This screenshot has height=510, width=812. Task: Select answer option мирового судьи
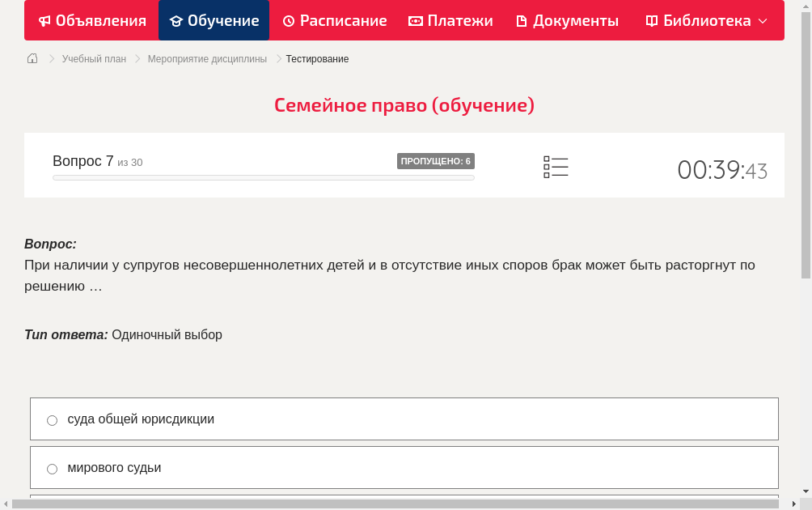coord(114,467)
